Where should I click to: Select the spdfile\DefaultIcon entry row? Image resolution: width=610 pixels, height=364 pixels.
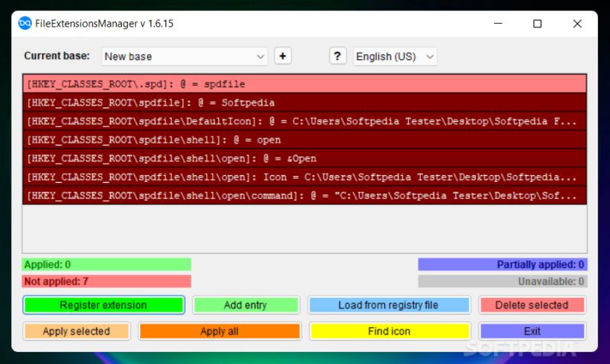point(304,121)
